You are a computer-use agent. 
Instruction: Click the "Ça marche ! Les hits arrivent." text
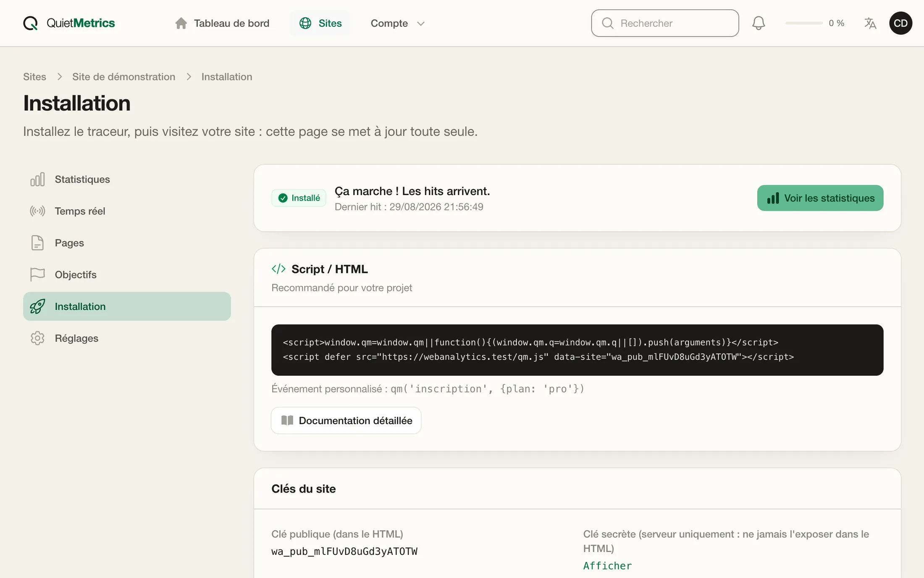[x=412, y=191]
